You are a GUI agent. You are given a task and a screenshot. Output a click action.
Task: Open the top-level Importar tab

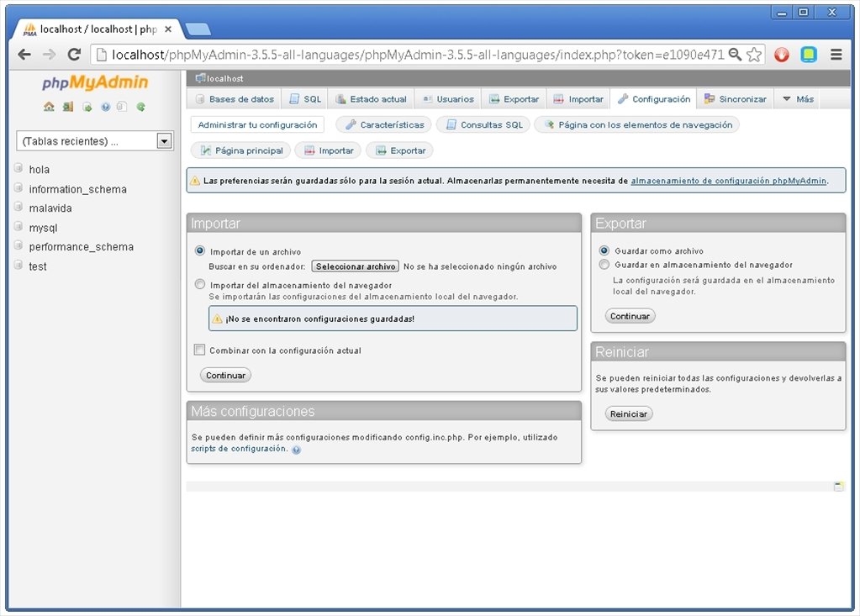578,99
